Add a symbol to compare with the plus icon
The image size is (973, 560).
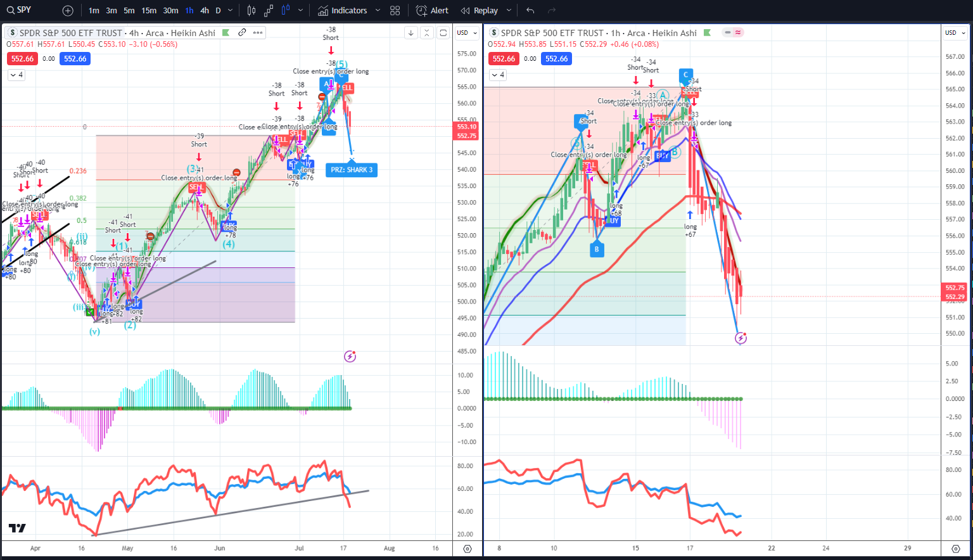click(x=68, y=11)
